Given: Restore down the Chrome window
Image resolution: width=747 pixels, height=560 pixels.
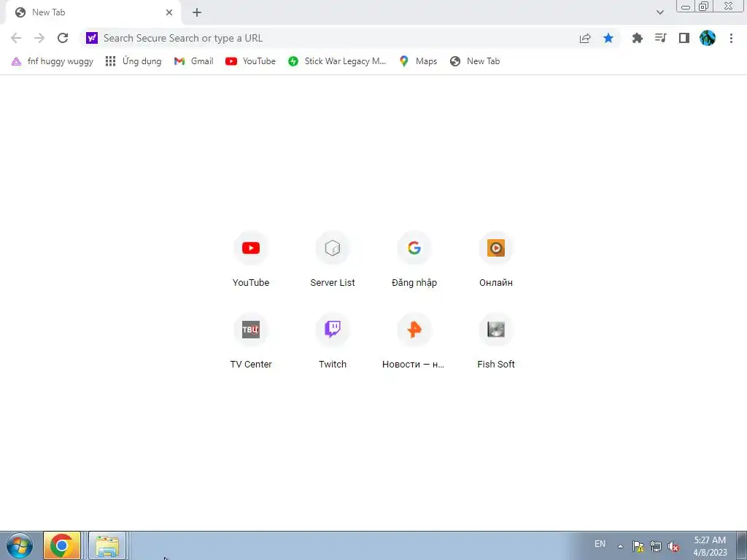Looking at the screenshot, I should pyautogui.click(x=703, y=7).
